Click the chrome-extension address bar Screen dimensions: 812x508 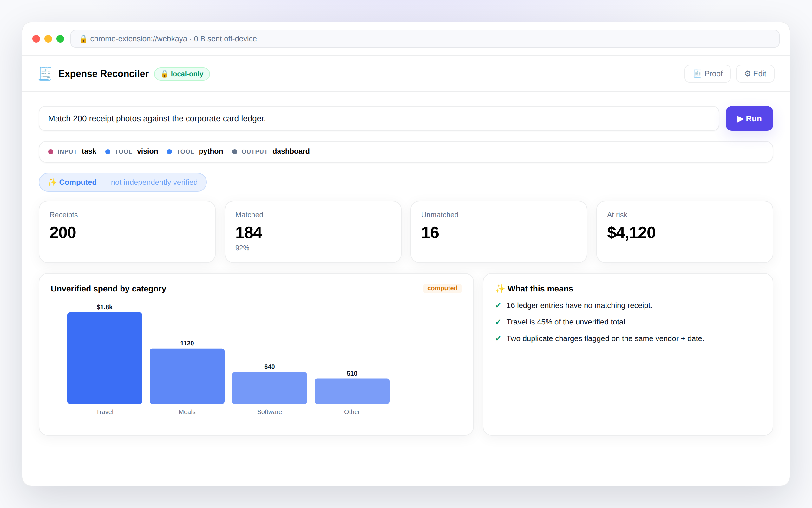pos(425,39)
